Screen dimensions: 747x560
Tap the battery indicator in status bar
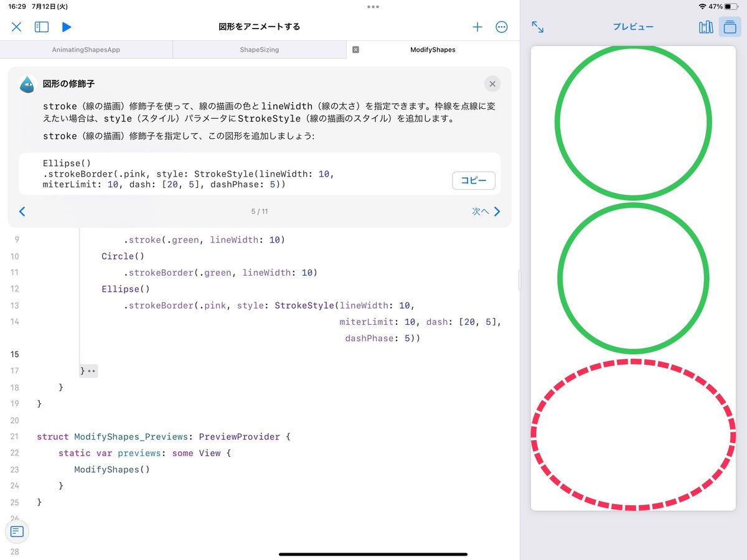[x=732, y=6]
